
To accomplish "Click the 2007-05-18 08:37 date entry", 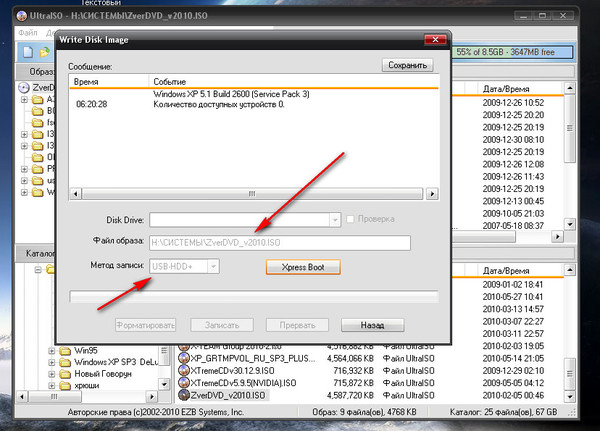I will tap(513, 226).
